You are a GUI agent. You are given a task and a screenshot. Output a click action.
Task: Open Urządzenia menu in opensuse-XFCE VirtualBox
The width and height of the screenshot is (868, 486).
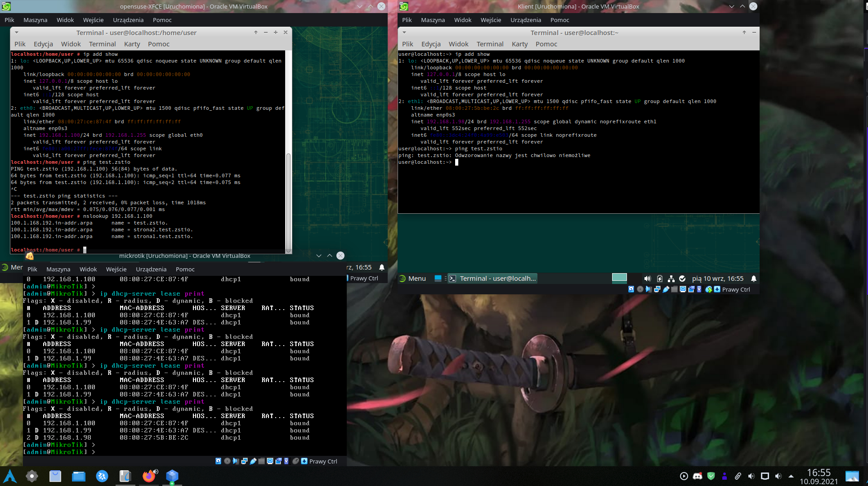coord(128,20)
